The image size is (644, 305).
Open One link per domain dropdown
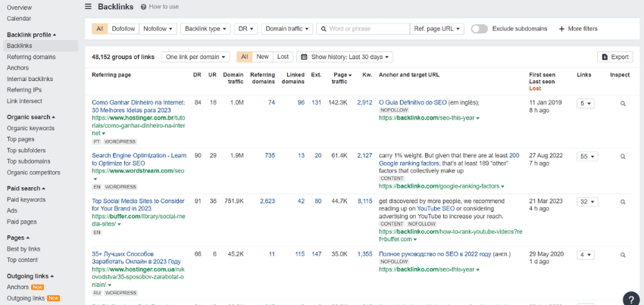coord(195,57)
